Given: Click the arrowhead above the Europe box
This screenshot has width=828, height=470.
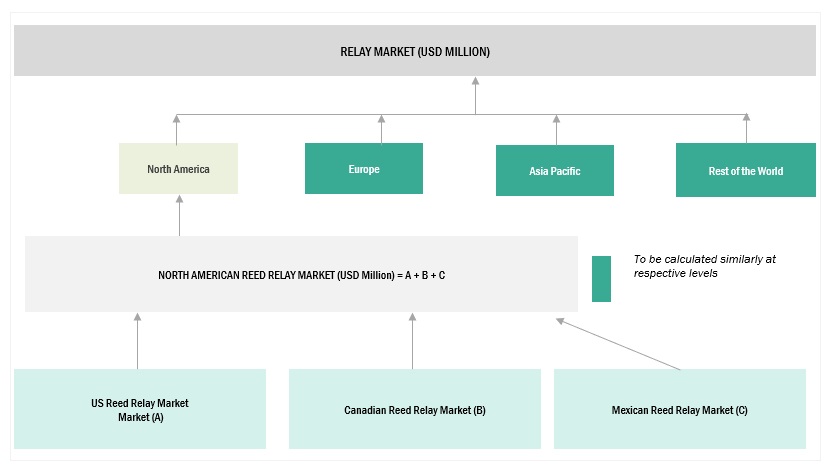Looking at the screenshot, I should [x=381, y=120].
